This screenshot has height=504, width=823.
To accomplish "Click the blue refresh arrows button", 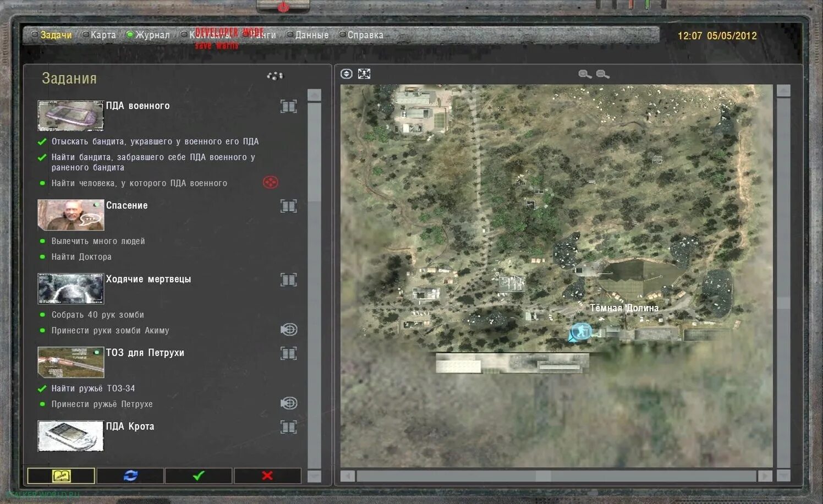I will coord(130,475).
